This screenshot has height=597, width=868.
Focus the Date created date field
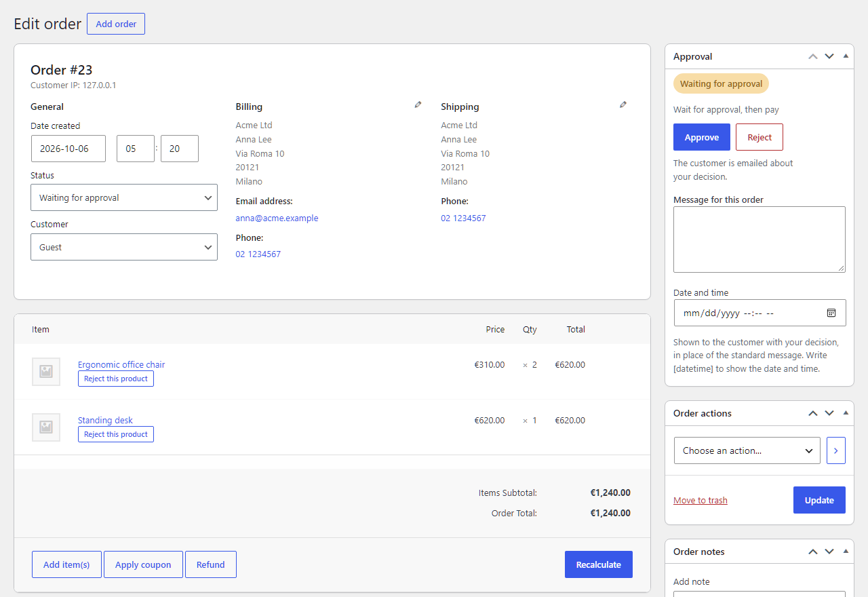68,149
